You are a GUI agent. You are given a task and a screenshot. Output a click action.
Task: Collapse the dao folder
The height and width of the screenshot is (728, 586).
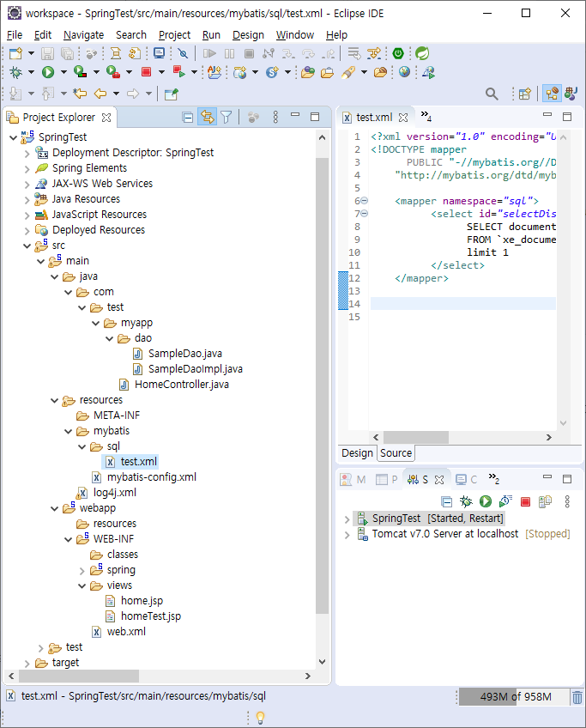[x=110, y=339]
